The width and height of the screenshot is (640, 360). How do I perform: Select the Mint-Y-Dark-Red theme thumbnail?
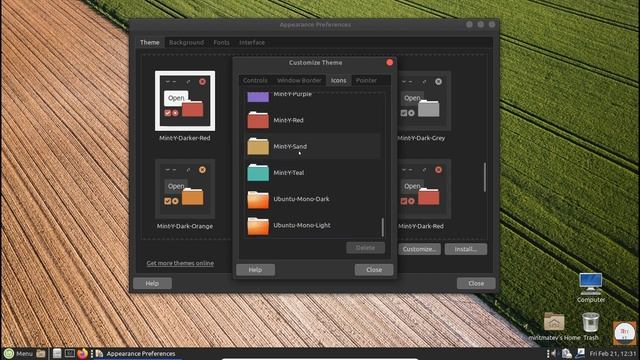click(x=423, y=189)
